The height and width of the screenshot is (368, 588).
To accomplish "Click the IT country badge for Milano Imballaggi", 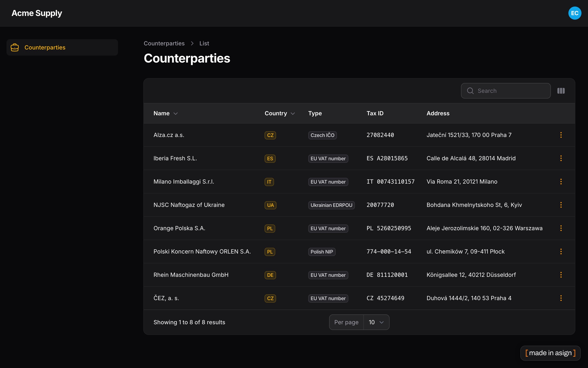I will click(x=269, y=182).
